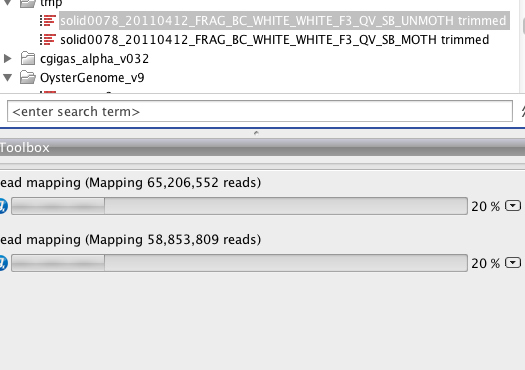Screen dimensions: 525x370
Task: Click the cgigas_alpha_v032 folder icon
Action: tap(28, 59)
